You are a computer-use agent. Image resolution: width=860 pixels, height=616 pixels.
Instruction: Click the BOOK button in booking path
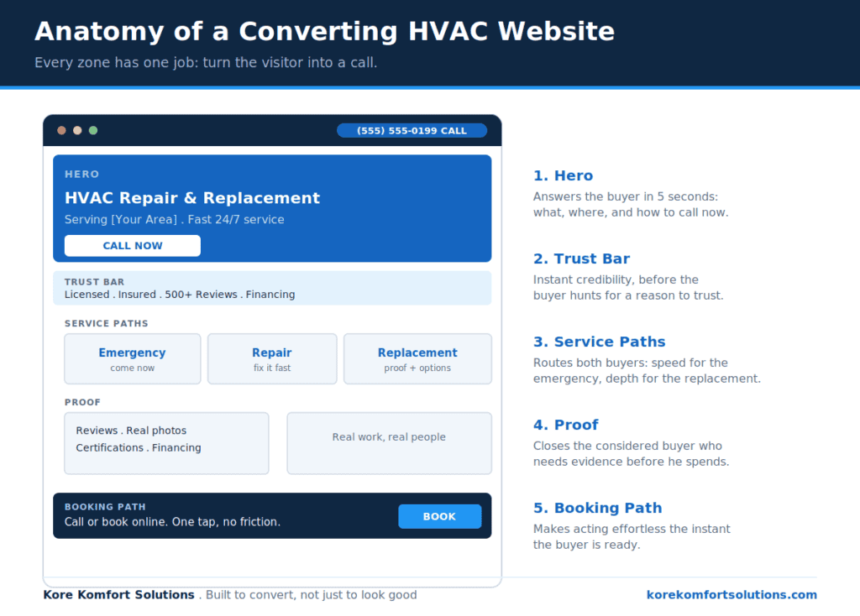[x=440, y=516]
